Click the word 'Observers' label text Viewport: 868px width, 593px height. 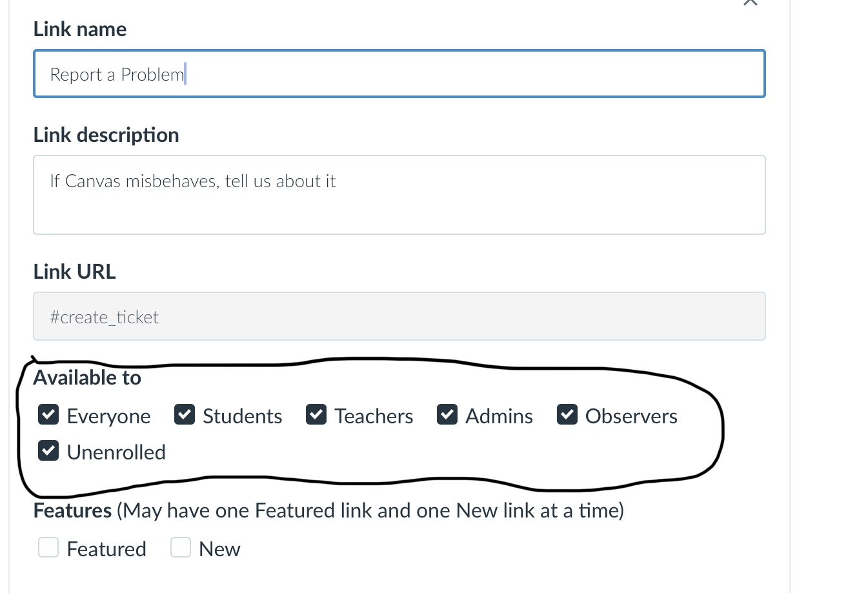[x=631, y=416]
